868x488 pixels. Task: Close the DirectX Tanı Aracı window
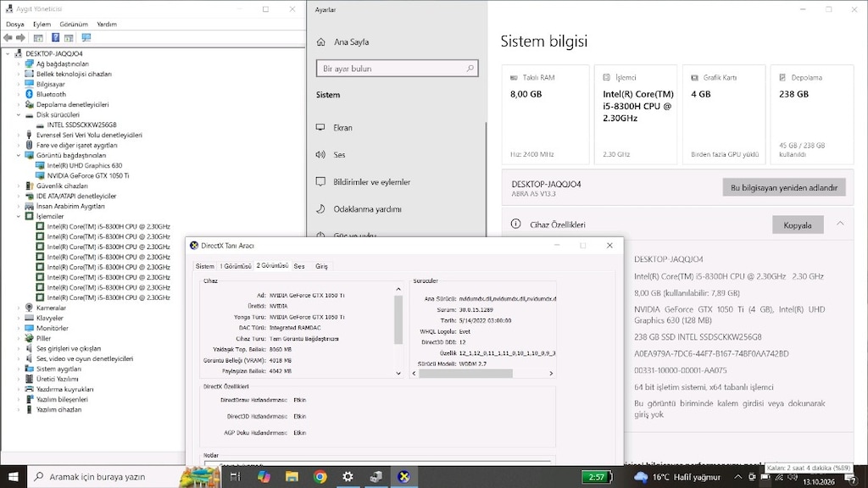pyautogui.click(x=609, y=245)
